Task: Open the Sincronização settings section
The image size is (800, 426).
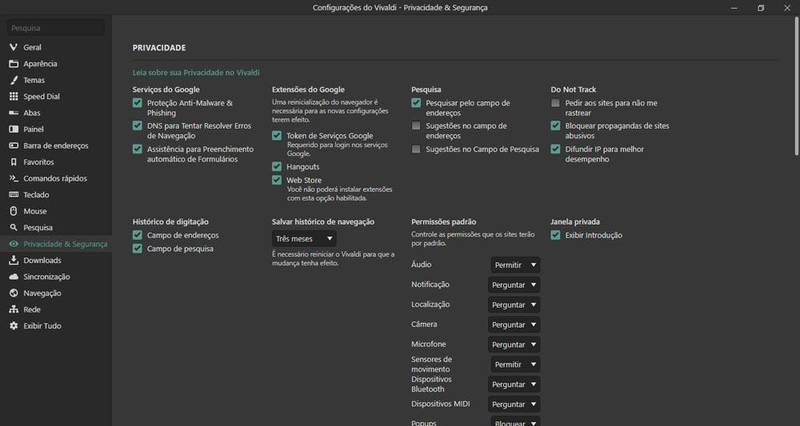Action: (46, 277)
